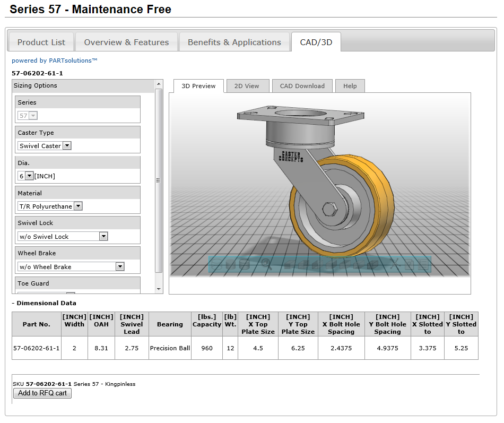Expand the Material T/R Polyurethane dropdown

[x=50, y=206]
